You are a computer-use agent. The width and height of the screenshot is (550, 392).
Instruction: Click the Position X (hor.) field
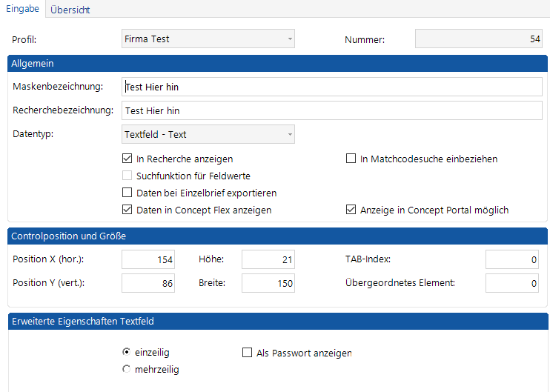coord(148,259)
